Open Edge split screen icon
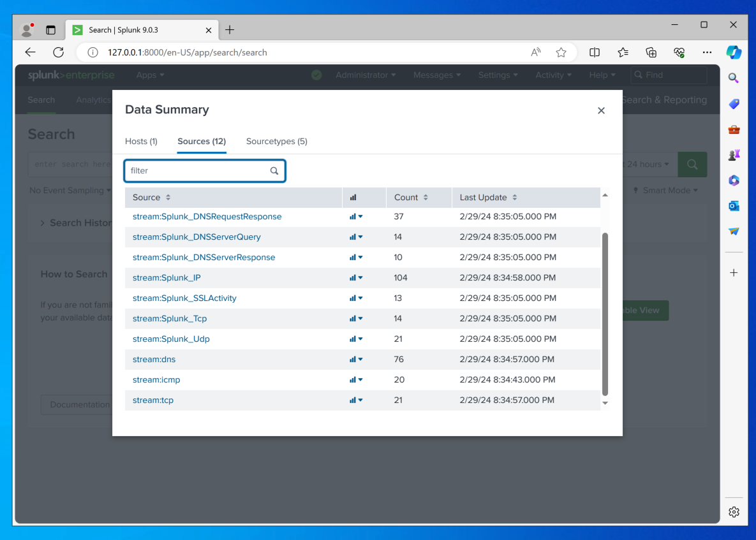 [x=594, y=52]
